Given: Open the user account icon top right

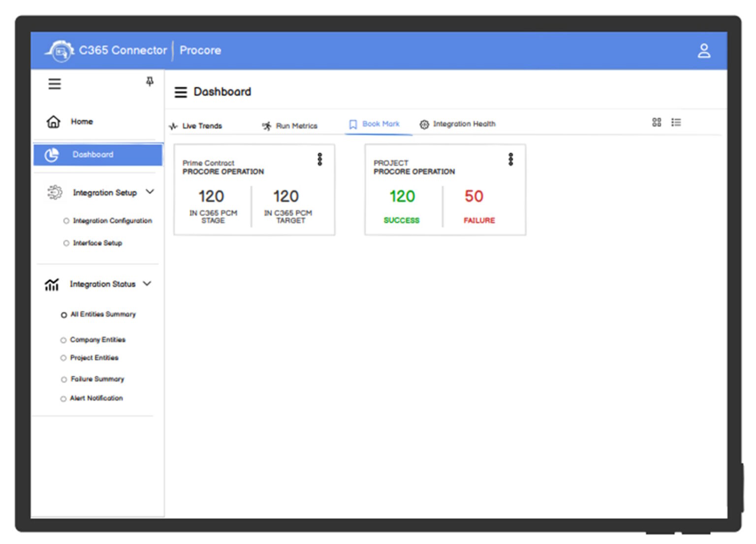Looking at the screenshot, I should point(704,50).
